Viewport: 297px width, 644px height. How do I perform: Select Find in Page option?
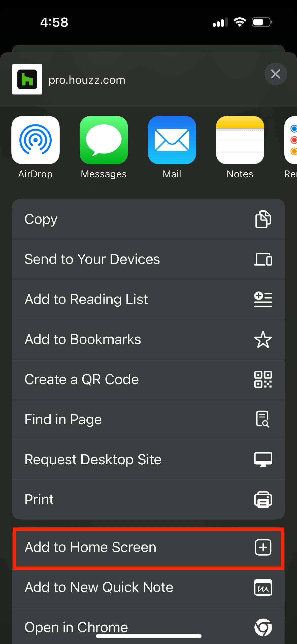148,420
